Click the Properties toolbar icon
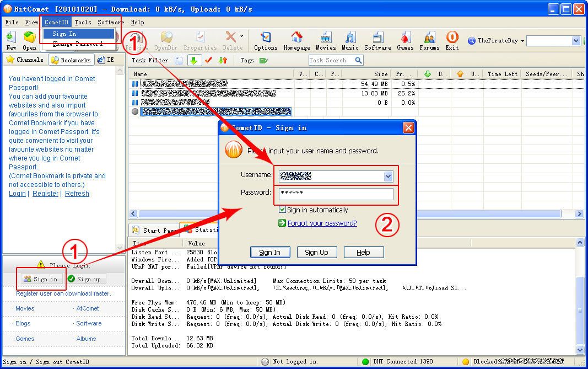588x369 pixels. 200,41
